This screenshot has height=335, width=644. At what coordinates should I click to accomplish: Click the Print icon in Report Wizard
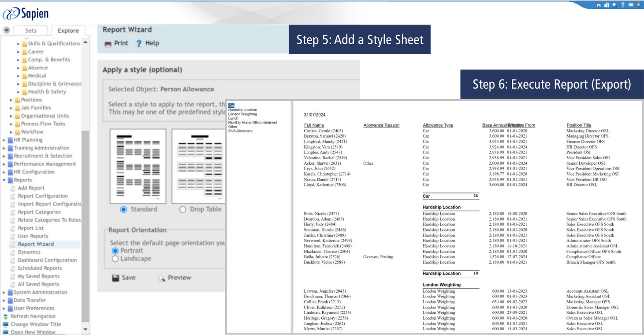tap(108, 43)
